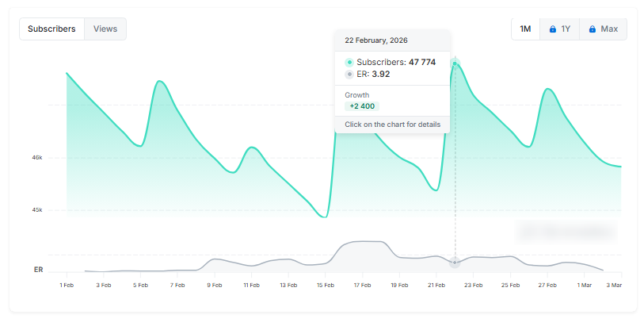This screenshot has width=644, height=326.
Task: Open the Views tab
Action: pos(105,29)
